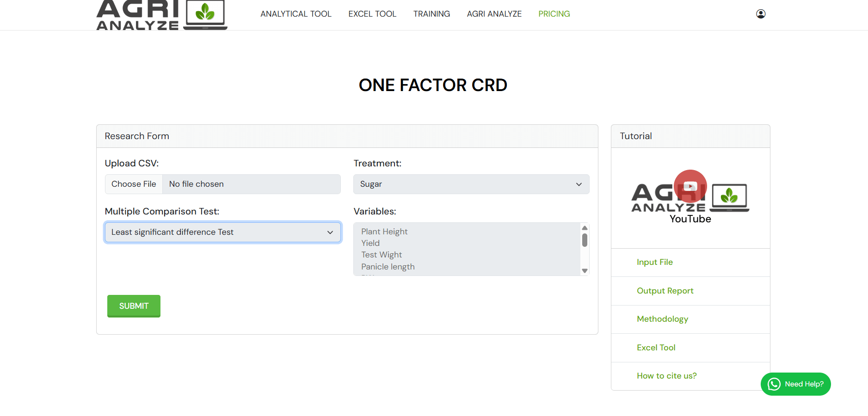The image size is (868, 416).
Task: Click the user account profile icon
Action: point(760,14)
